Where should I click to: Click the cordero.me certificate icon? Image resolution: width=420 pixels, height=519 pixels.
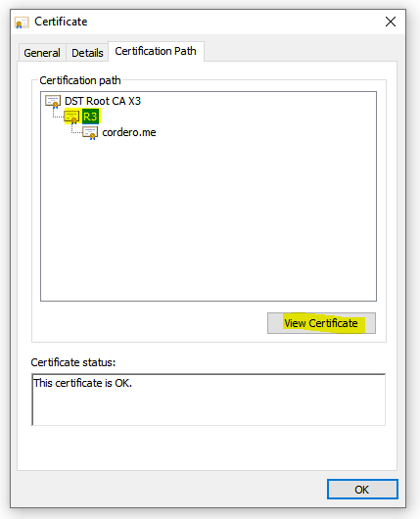(x=90, y=133)
